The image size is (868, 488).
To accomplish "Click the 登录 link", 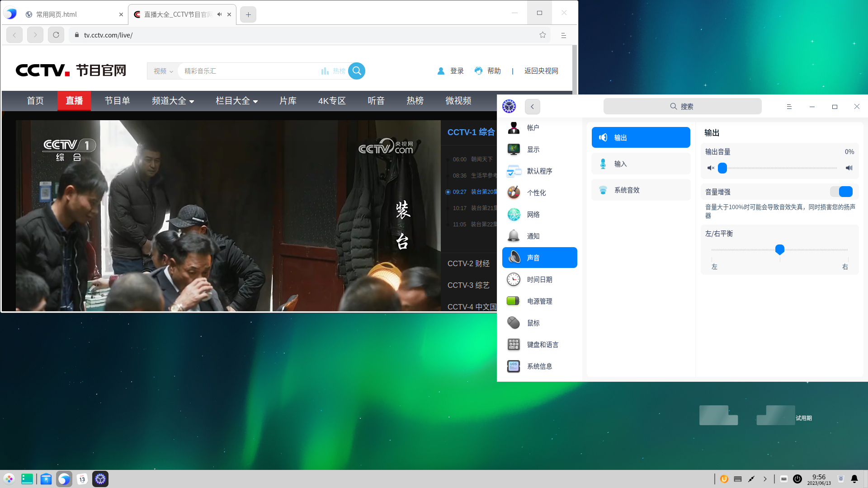I will pyautogui.click(x=457, y=71).
